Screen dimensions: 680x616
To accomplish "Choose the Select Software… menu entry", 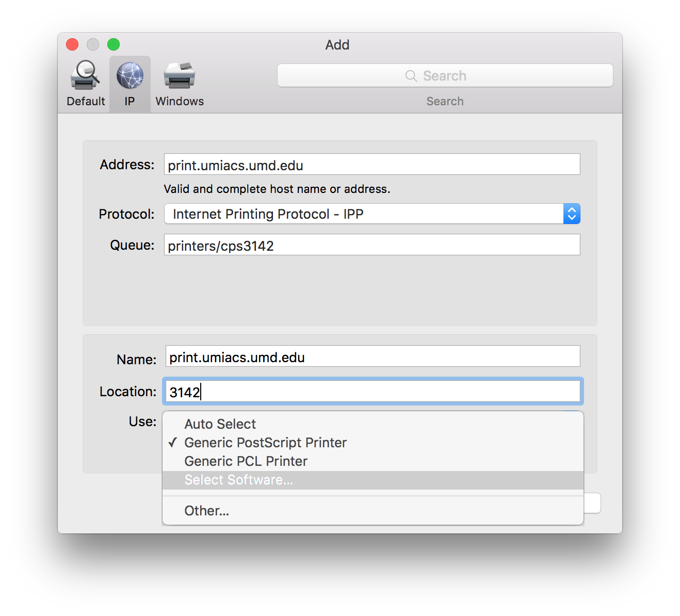I will [x=238, y=480].
